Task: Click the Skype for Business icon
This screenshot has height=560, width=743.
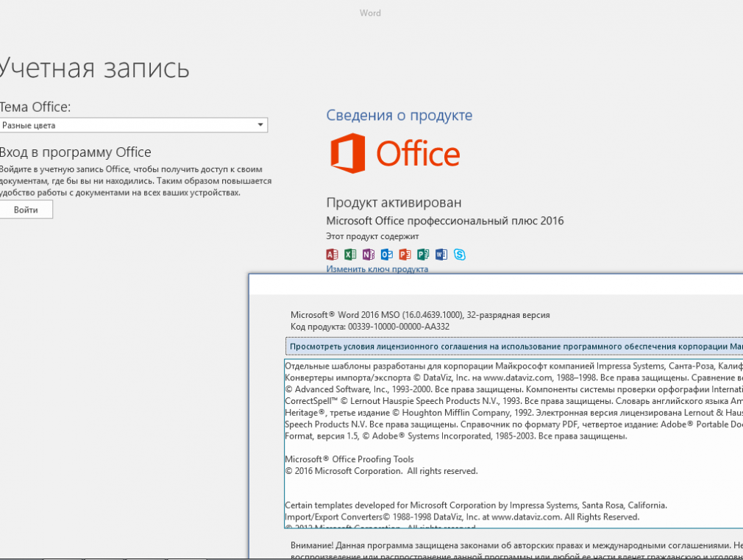Action: [460, 255]
